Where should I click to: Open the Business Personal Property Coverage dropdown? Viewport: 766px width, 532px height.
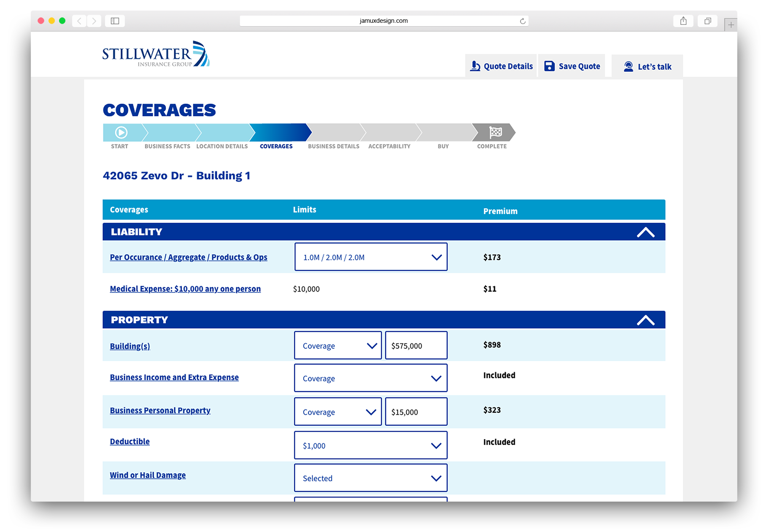(338, 412)
